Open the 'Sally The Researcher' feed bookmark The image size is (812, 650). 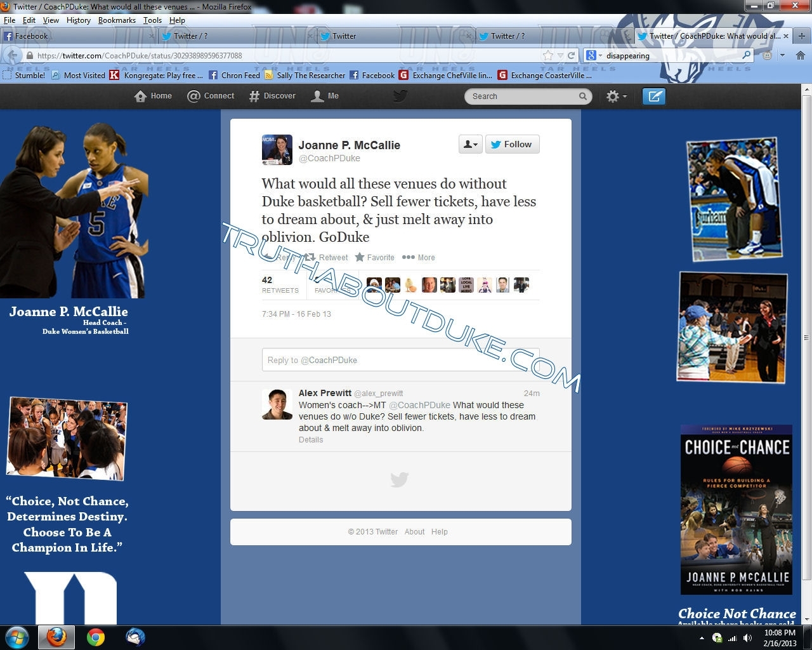[305, 75]
